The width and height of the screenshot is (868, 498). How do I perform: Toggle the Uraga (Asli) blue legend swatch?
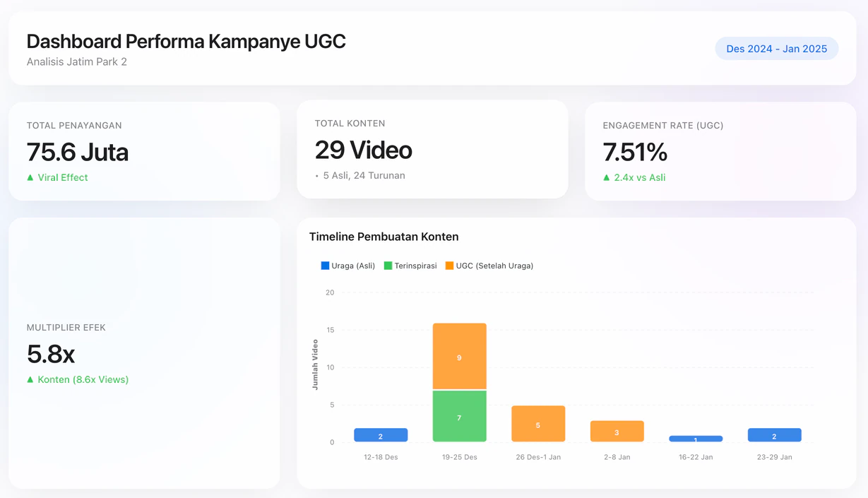325,266
